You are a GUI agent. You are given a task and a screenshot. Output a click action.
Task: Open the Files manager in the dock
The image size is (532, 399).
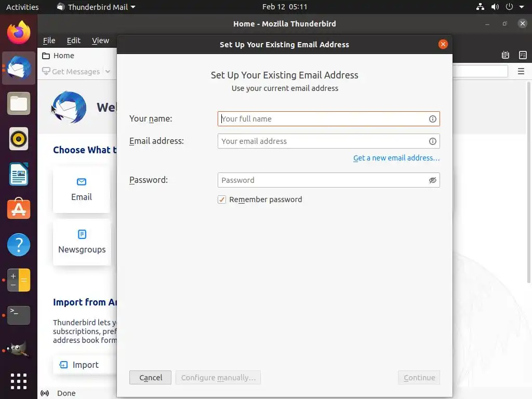(19, 103)
